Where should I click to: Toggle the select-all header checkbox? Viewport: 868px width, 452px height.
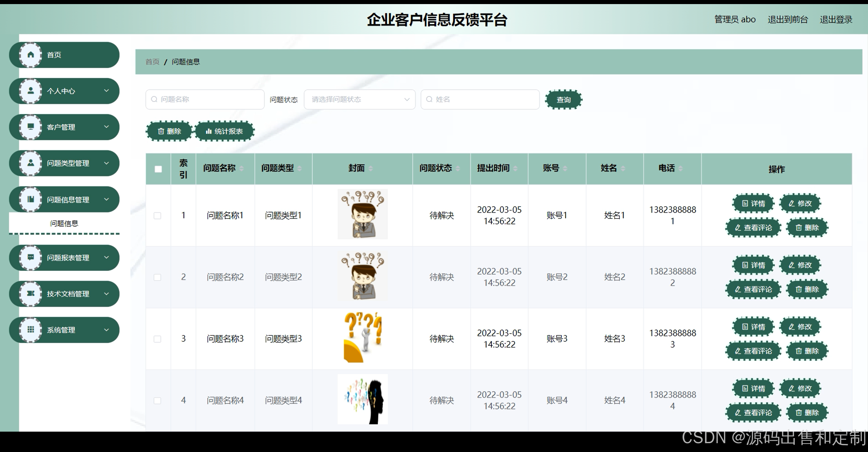click(158, 169)
